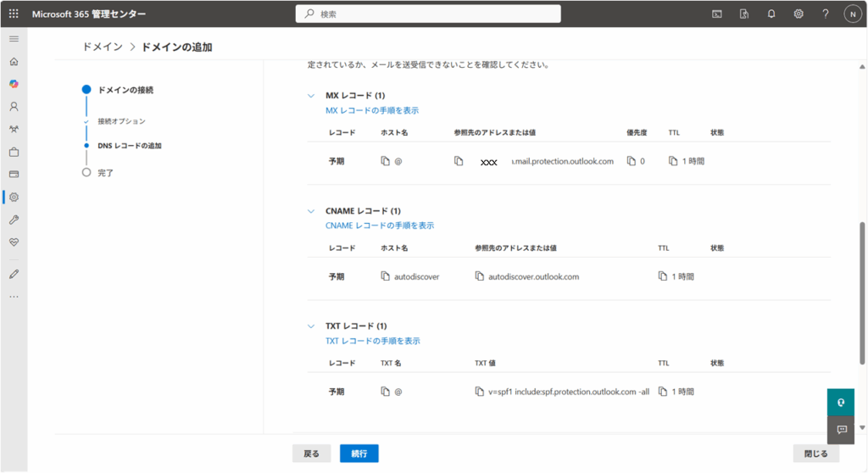Collapse the MX レコード section
Image resolution: width=868 pixels, height=473 pixels.
click(x=311, y=96)
